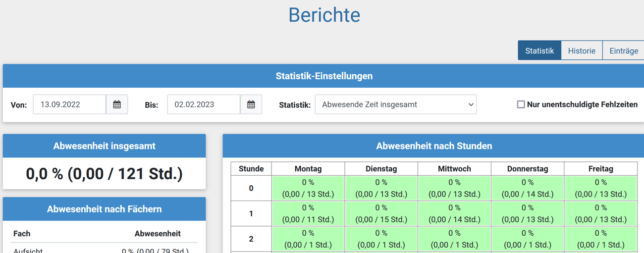Click the Montag column header
Image resolution: width=644 pixels, height=253 pixels.
308,169
